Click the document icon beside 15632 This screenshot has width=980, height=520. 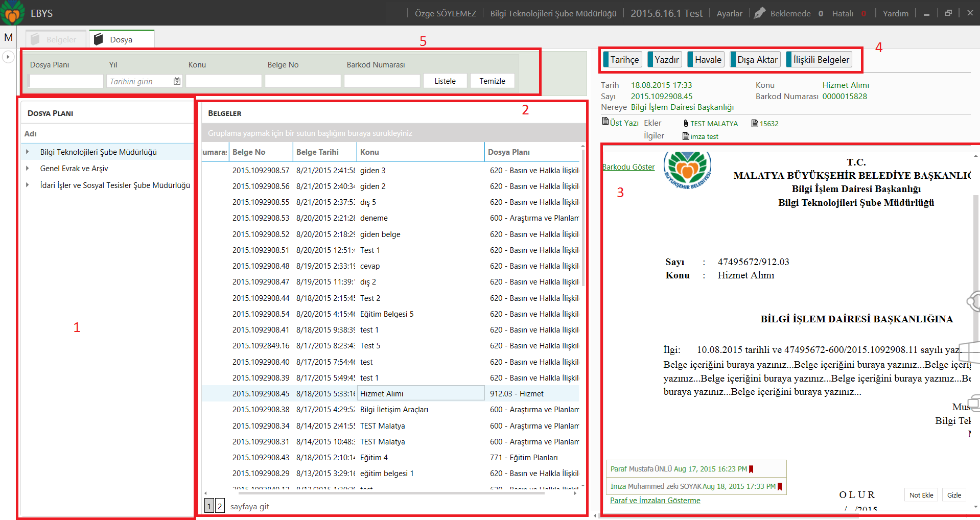755,124
